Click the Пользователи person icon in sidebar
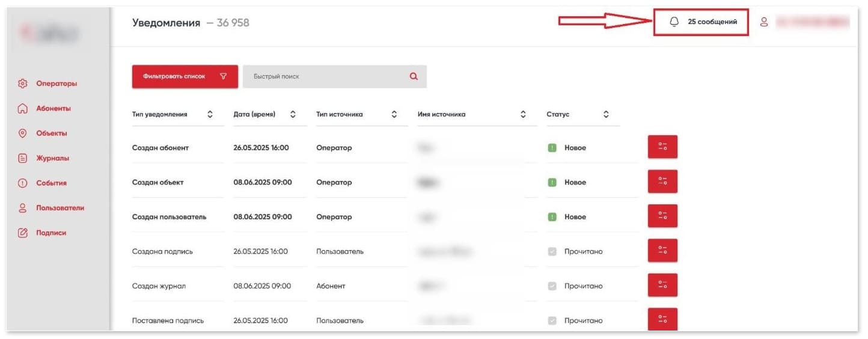This screenshot has height=339, width=868. (x=23, y=208)
